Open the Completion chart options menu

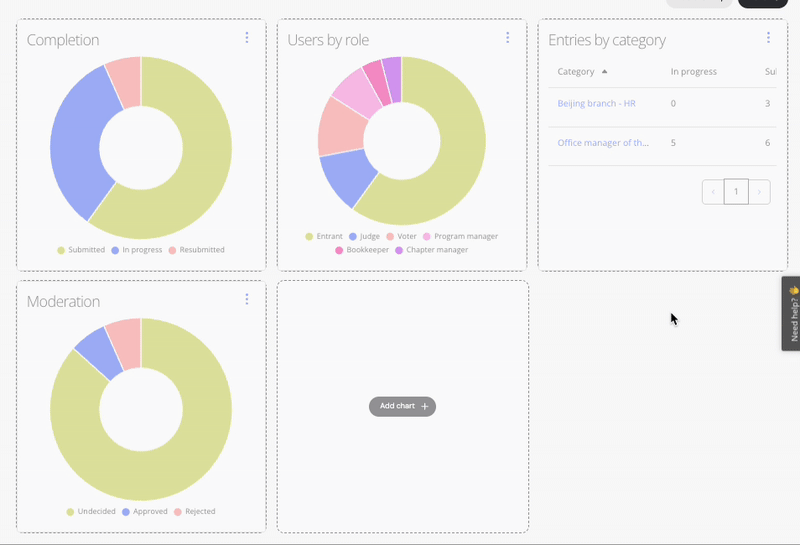(247, 38)
